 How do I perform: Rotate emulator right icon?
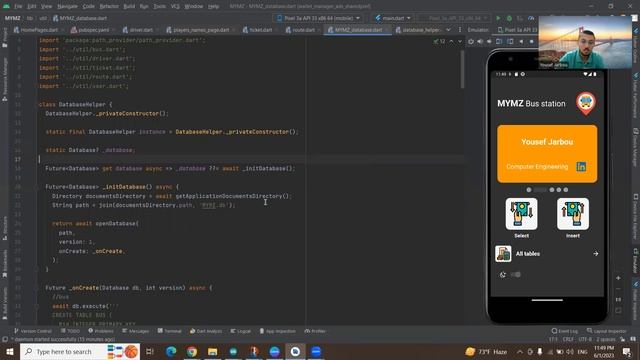coord(510,41)
